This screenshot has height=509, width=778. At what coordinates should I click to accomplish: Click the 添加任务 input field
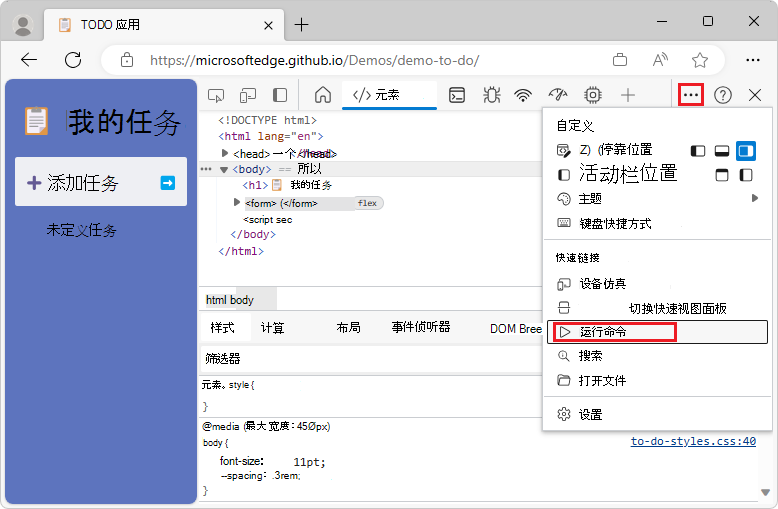[x=101, y=182]
